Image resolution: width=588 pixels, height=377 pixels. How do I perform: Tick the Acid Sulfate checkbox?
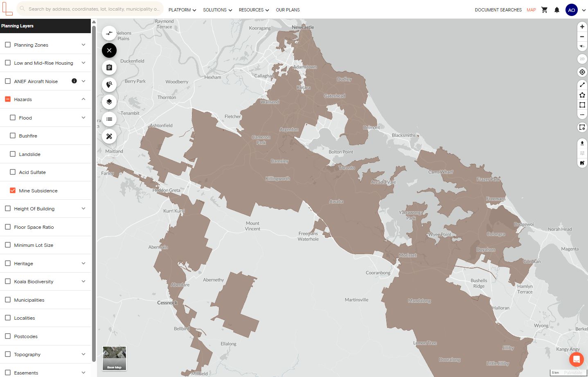click(13, 172)
